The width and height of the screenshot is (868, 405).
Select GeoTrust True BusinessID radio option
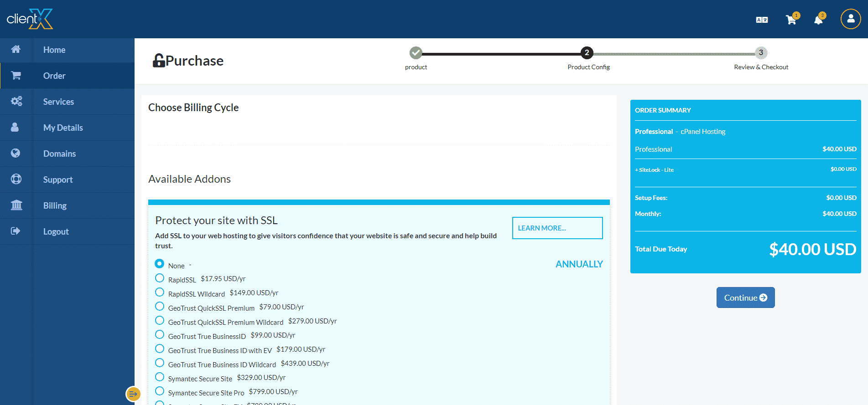(160, 335)
